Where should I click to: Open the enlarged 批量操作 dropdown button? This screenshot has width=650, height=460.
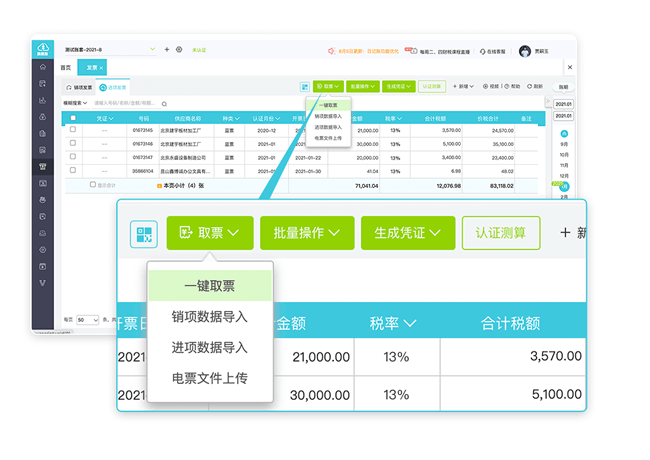point(307,233)
